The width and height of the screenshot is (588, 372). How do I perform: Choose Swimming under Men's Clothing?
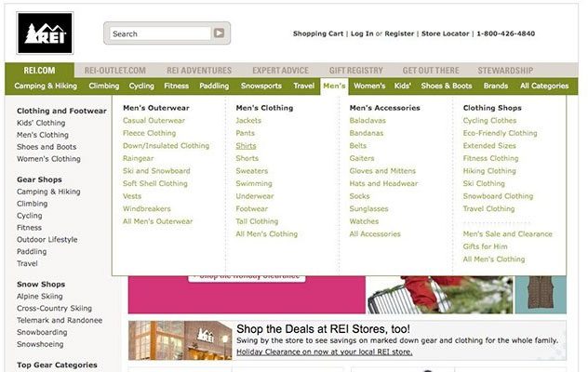coord(254,183)
